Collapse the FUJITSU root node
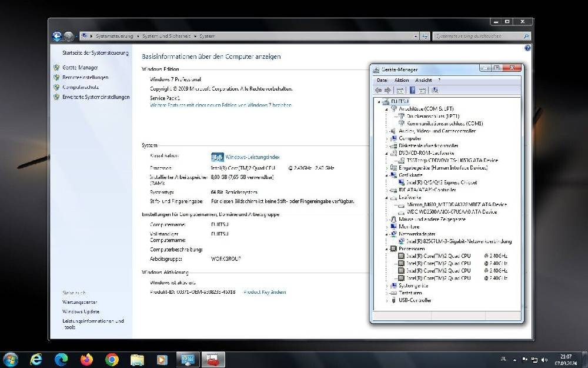The width and height of the screenshot is (588, 368). point(379,102)
